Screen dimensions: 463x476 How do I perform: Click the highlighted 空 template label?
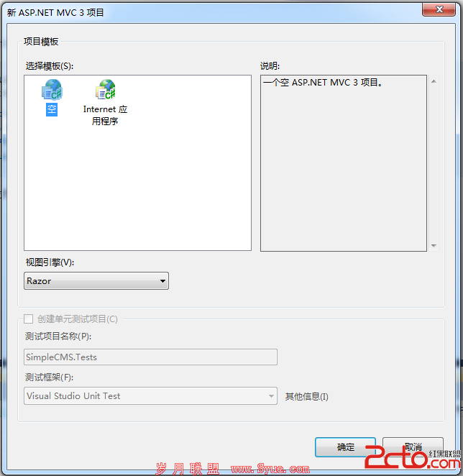tap(52, 109)
